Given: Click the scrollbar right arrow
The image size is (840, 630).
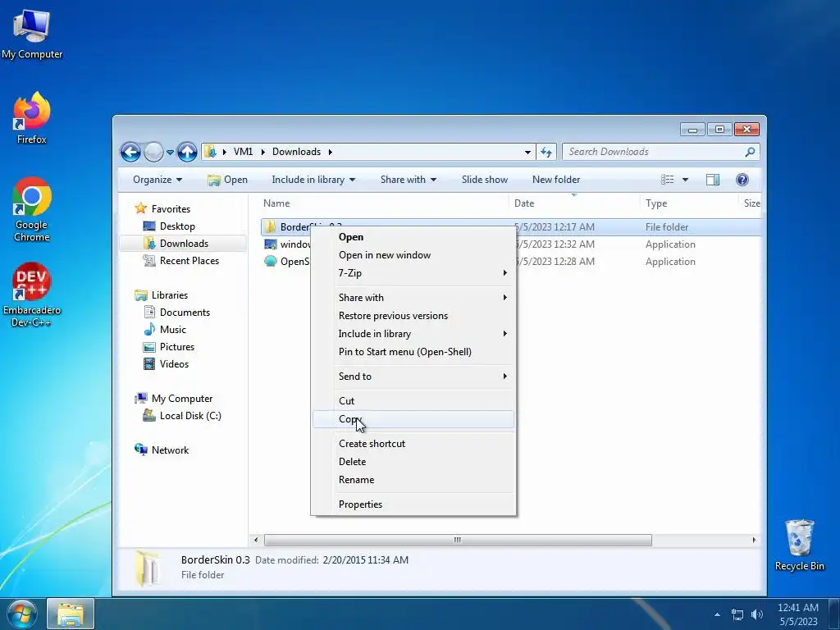Looking at the screenshot, I should (x=755, y=540).
